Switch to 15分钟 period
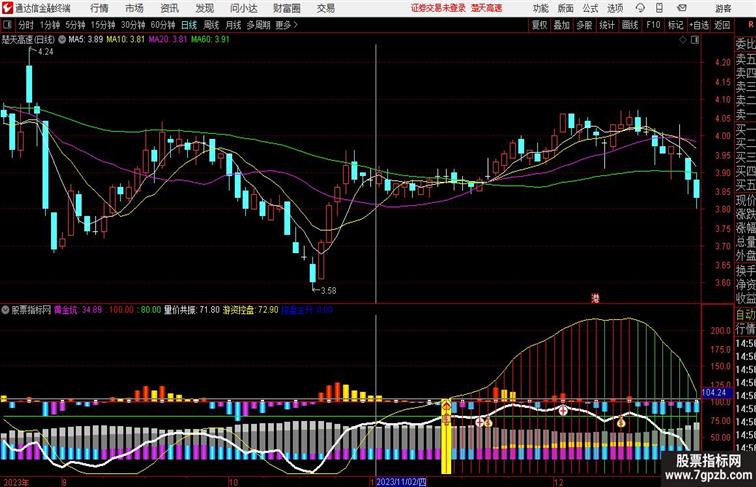Viewport: 756px width, 487px height. click(x=103, y=25)
